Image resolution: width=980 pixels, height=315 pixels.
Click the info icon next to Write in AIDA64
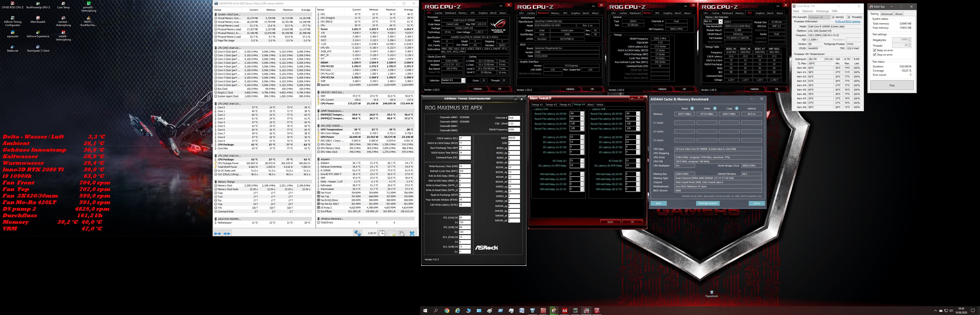714,108
